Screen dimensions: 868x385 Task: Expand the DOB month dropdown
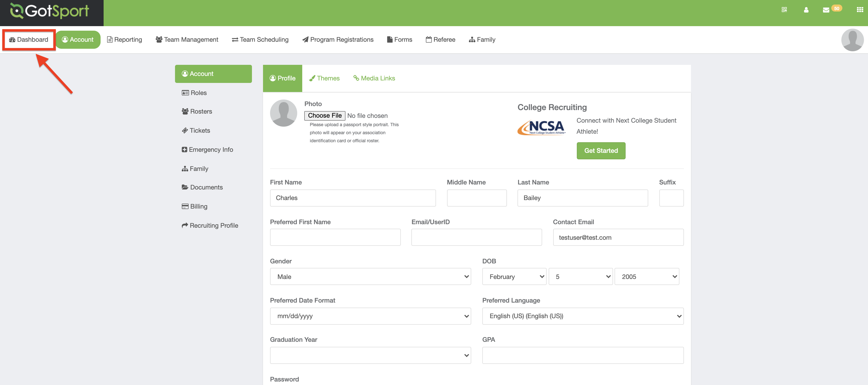(x=514, y=276)
